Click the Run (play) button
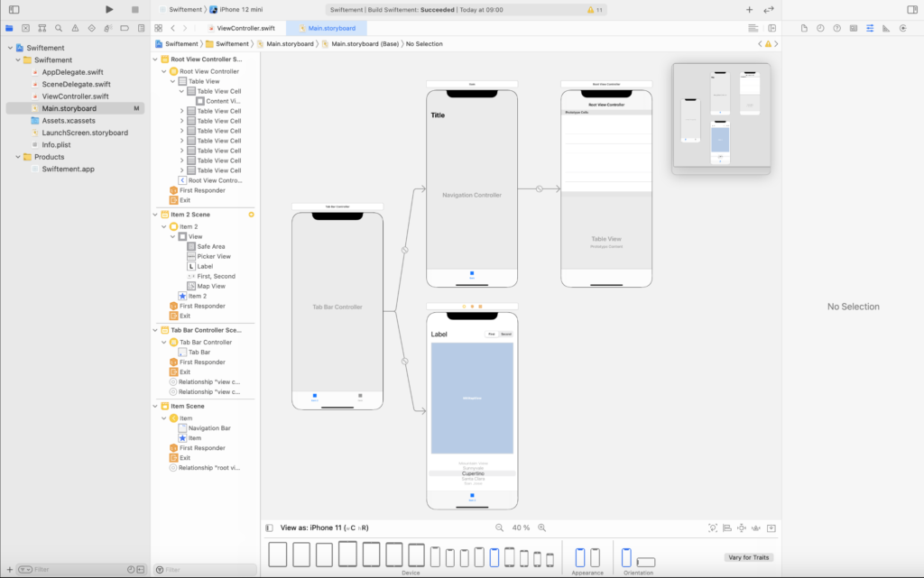 (x=109, y=9)
